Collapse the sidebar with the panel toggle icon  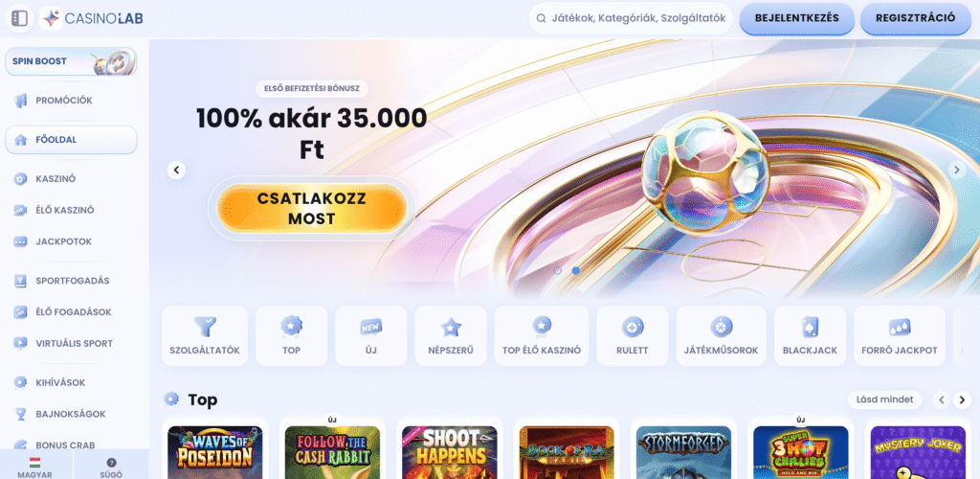[19, 18]
